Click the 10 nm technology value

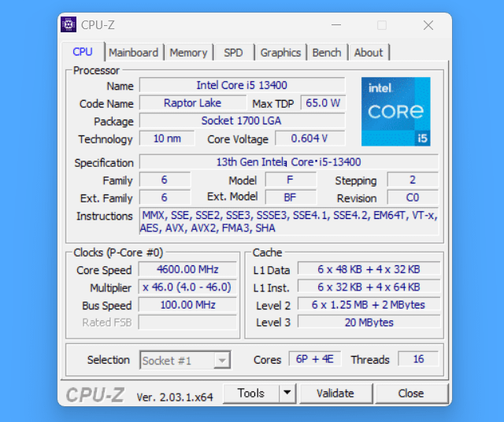coord(167,139)
